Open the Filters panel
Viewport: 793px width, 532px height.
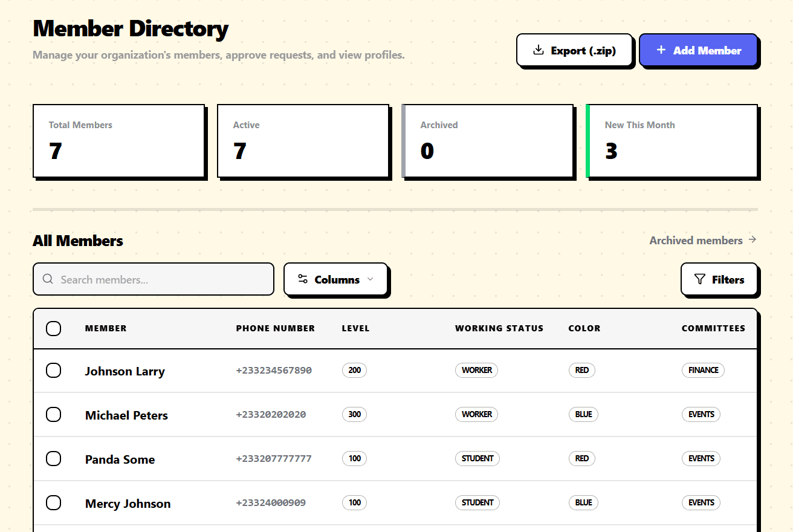tap(719, 279)
